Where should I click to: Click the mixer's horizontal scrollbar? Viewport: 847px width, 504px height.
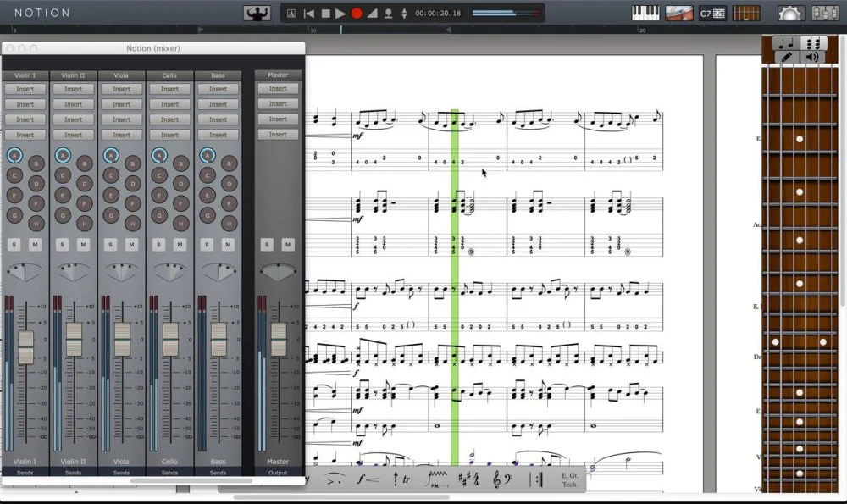point(191,480)
